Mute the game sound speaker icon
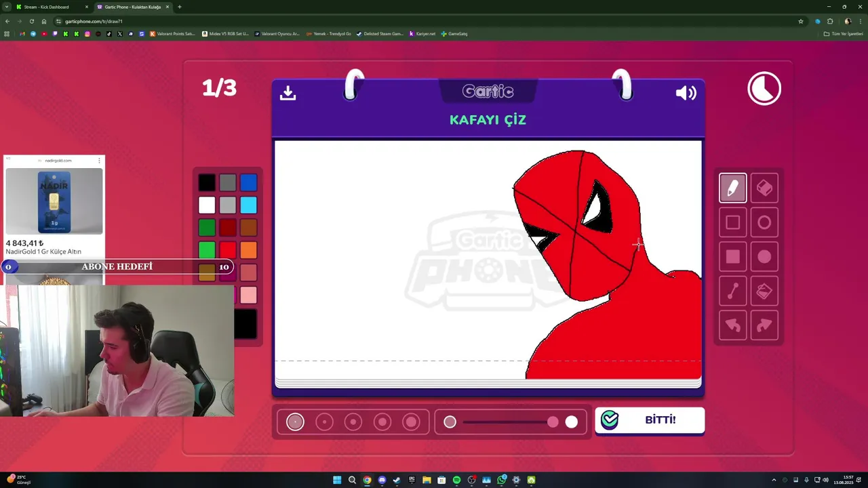The image size is (868, 488). (x=686, y=93)
